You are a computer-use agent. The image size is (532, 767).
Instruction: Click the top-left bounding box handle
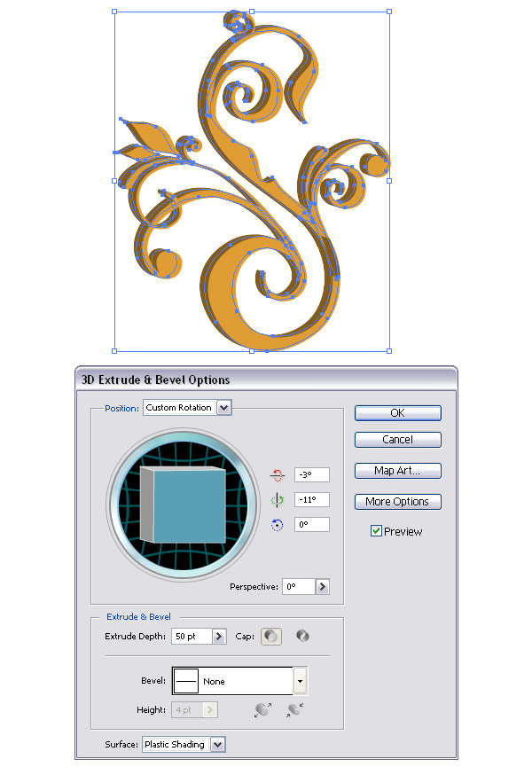point(115,12)
